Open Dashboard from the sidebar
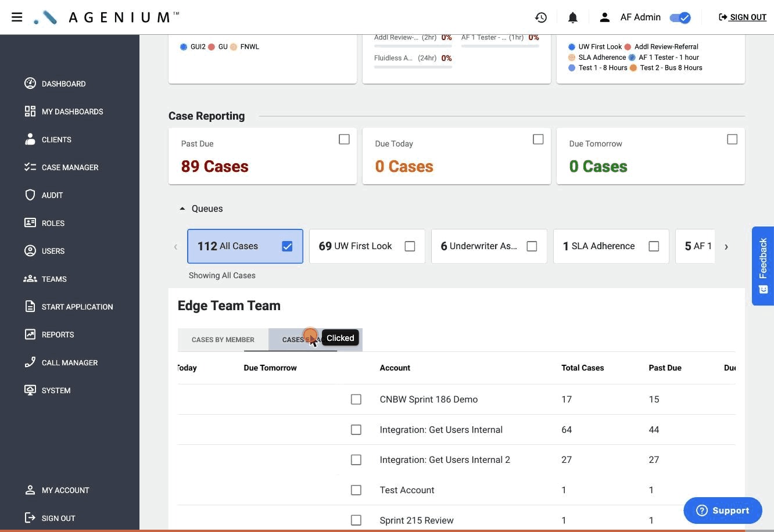 (63, 84)
